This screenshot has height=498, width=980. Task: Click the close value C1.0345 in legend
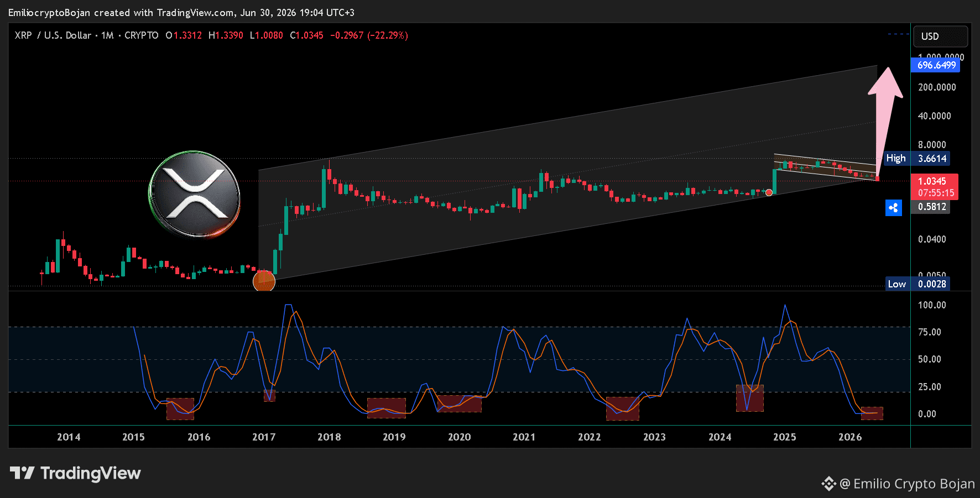[307, 35]
